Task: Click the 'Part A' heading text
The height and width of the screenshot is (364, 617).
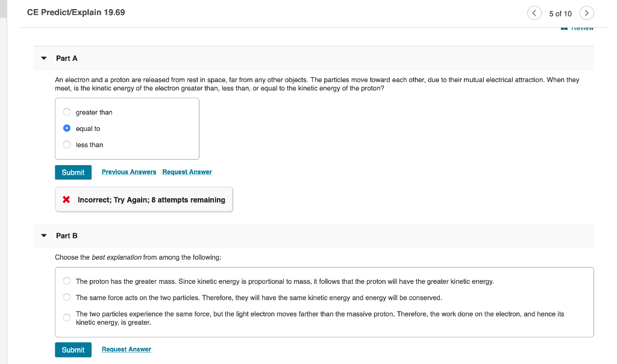Action: (67, 58)
